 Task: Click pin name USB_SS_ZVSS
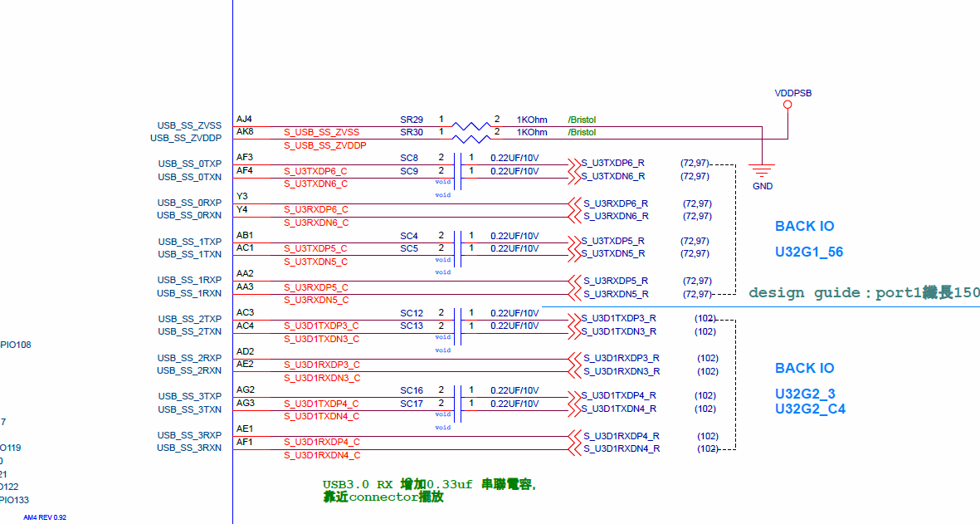point(189,125)
